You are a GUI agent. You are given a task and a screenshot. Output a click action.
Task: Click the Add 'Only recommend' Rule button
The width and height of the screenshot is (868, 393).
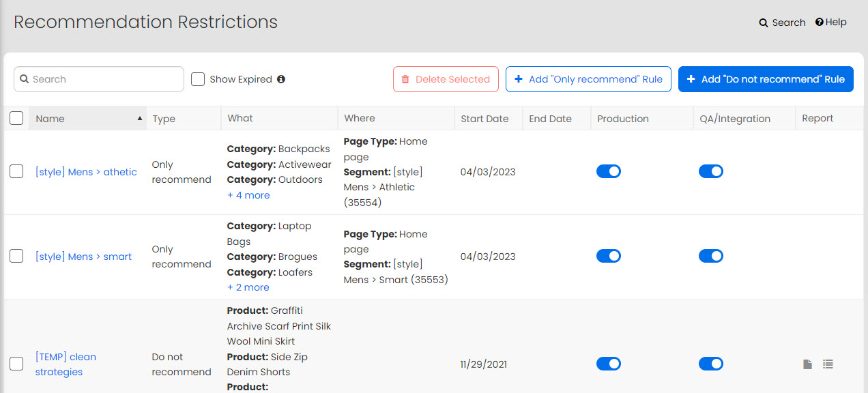pos(588,79)
